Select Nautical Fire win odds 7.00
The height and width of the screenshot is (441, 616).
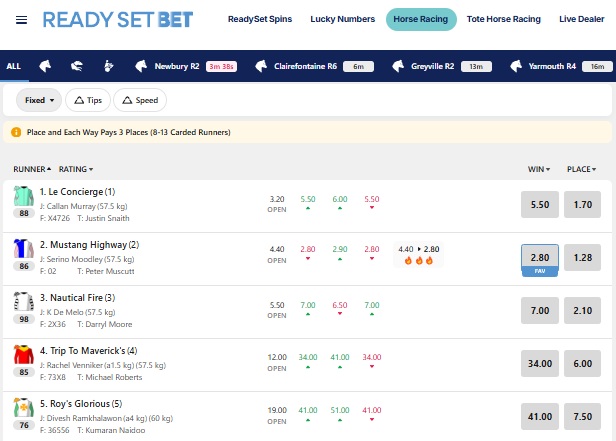[x=540, y=311]
